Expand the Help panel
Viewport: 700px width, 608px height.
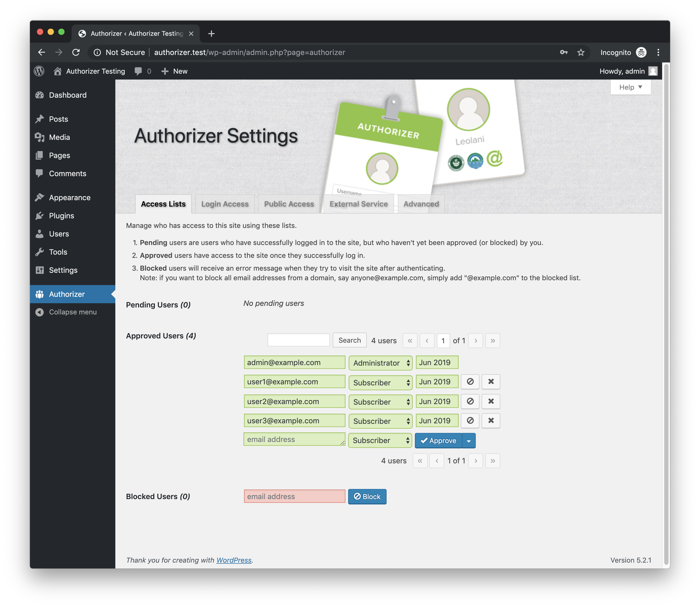630,87
